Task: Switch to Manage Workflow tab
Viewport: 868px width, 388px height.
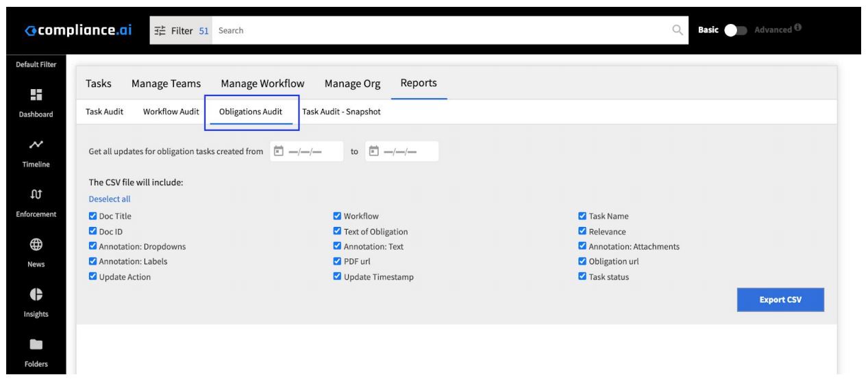Action: (262, 84)
